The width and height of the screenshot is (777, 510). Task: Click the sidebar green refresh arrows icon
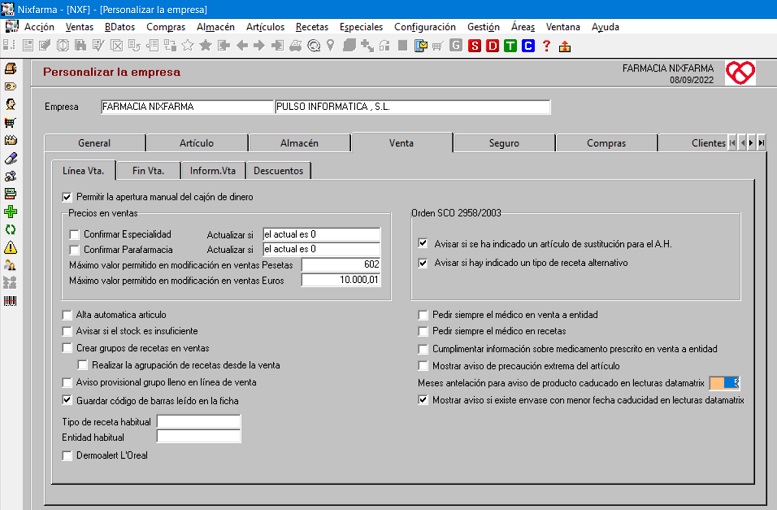10,229
